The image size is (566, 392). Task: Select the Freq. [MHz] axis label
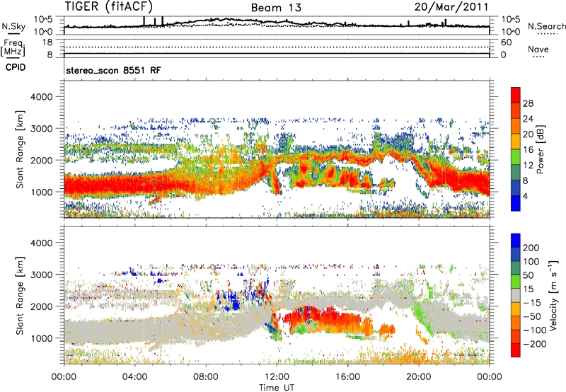(13, 48)
